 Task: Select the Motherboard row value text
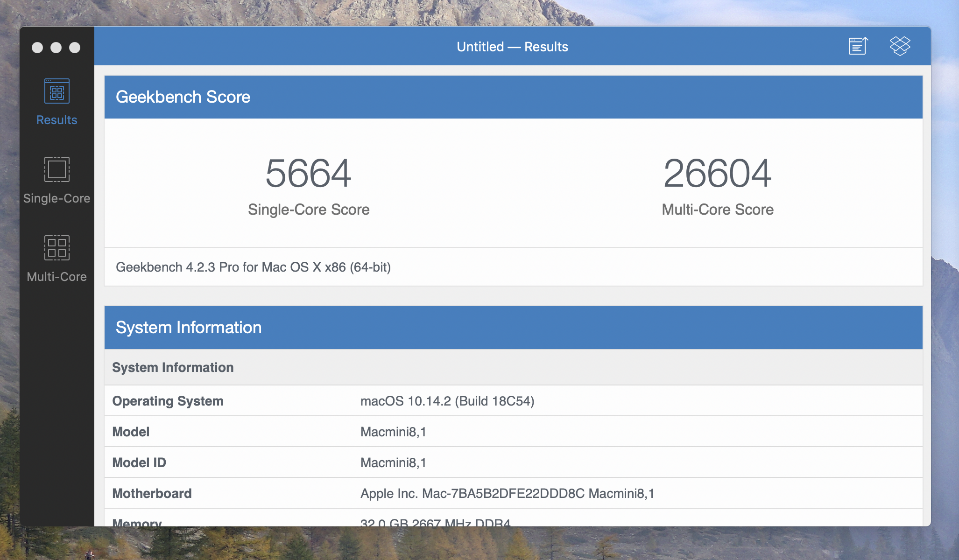pos(507,494)
